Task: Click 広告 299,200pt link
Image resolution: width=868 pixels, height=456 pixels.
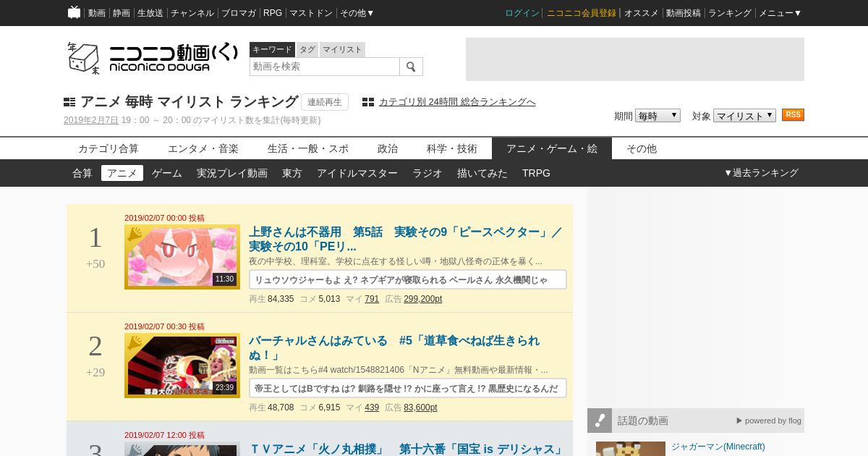Action: tap(422, 299)
